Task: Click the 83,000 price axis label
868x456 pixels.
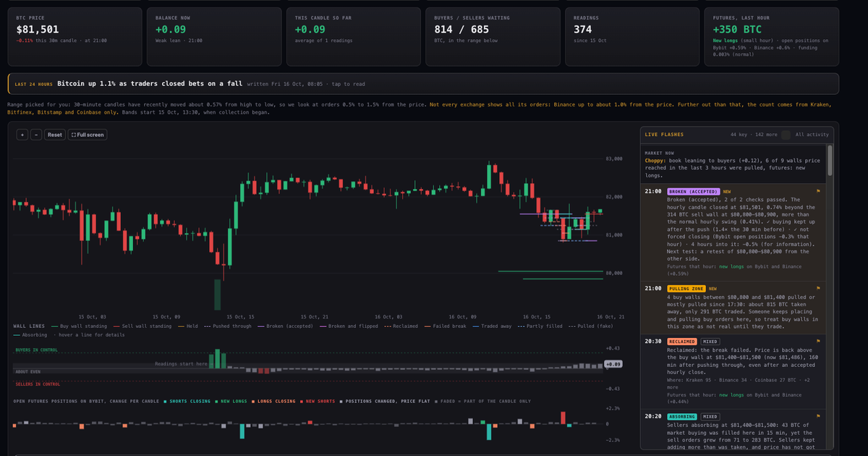Action: pos(613,159)
